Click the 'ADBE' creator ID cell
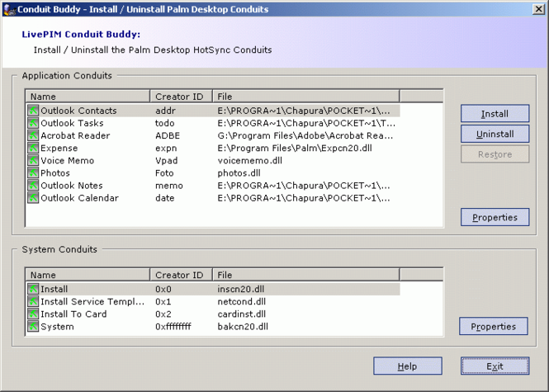549x392 pixels. [168, 135]
